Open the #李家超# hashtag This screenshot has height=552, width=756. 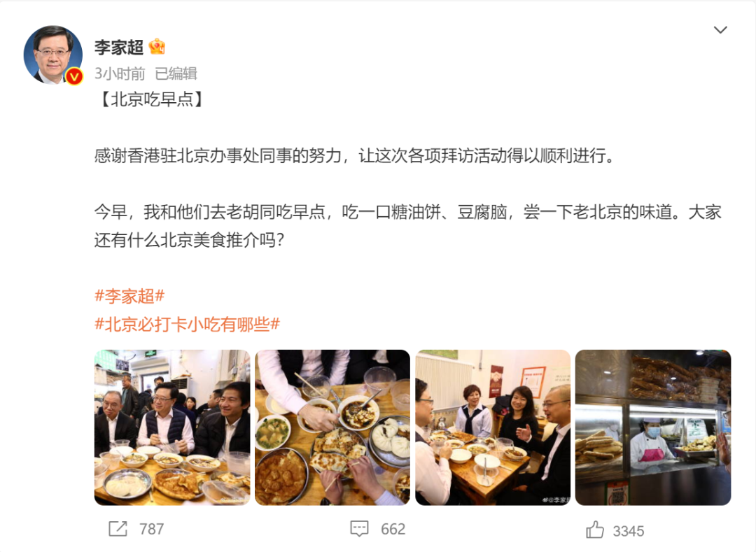[x=129, y=296]
